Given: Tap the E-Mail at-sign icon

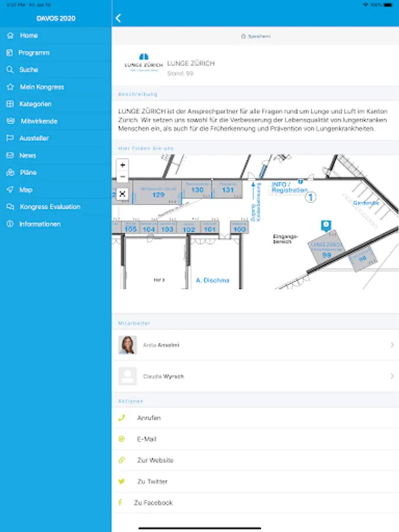Looking at the screenshot, I should [x=121, y=439].
